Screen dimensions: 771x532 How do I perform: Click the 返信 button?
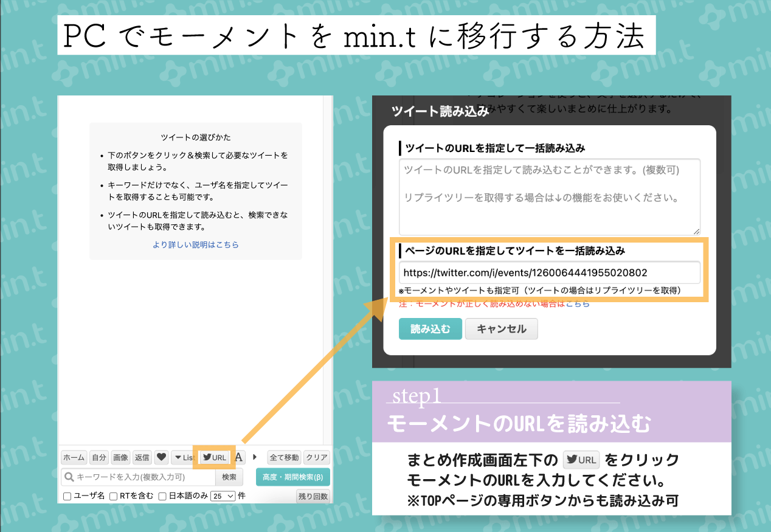click(142, 457)
